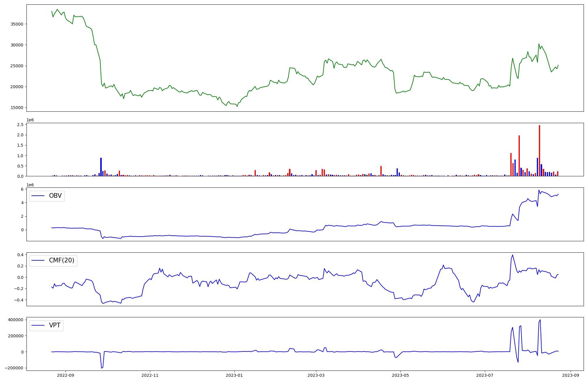Click the 2023-07 date tick label

[x=485, y=375]
